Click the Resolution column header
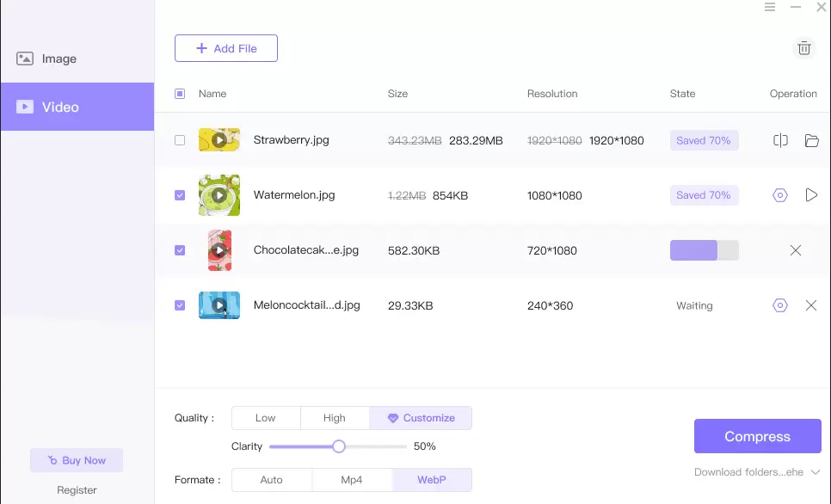The width and height of the screenshot is (831, 504). pyautogui.click(x=552, y=94)
